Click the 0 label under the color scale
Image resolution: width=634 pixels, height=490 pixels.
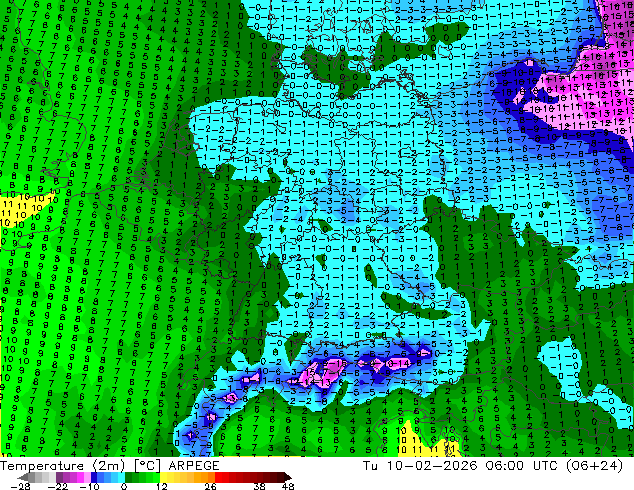coord(124,486)
